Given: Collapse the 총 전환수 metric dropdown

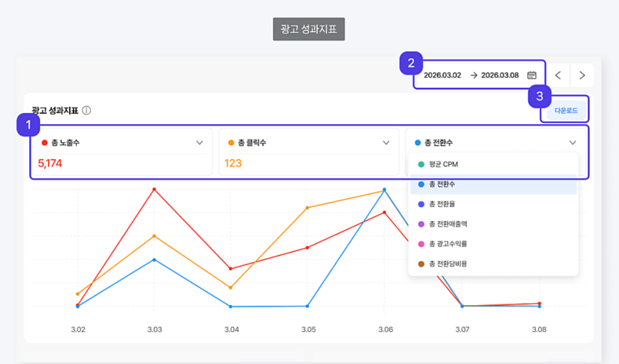Looking at the screenshot, I should [572, 142].
